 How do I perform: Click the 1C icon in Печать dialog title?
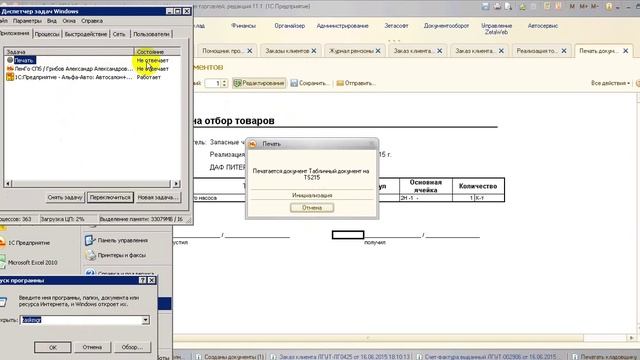pyautogui.click(x=253, y=144)
